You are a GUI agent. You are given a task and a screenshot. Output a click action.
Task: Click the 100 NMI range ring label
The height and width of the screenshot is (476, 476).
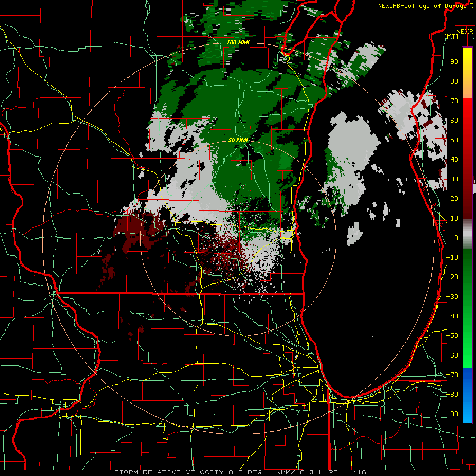(x=238, y=42)
